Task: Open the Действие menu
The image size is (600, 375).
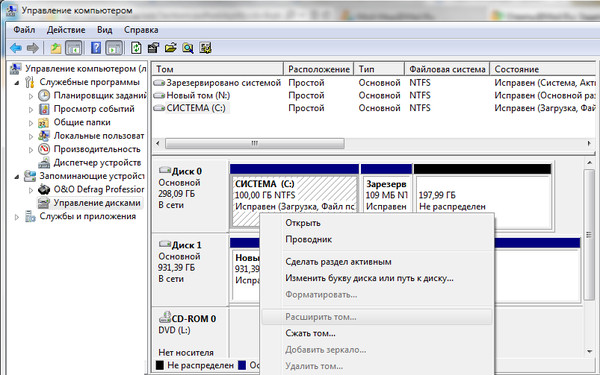Action: point(66,30)
